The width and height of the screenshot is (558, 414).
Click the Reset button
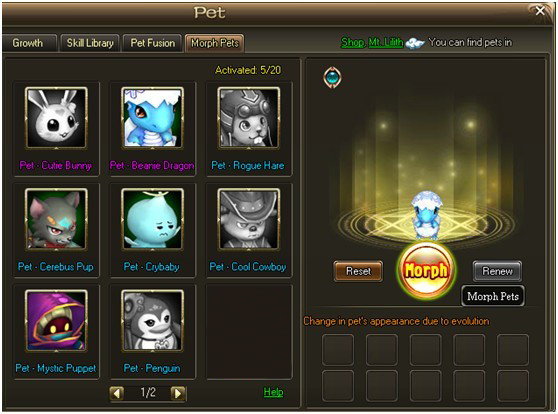[x=358, y=271]
